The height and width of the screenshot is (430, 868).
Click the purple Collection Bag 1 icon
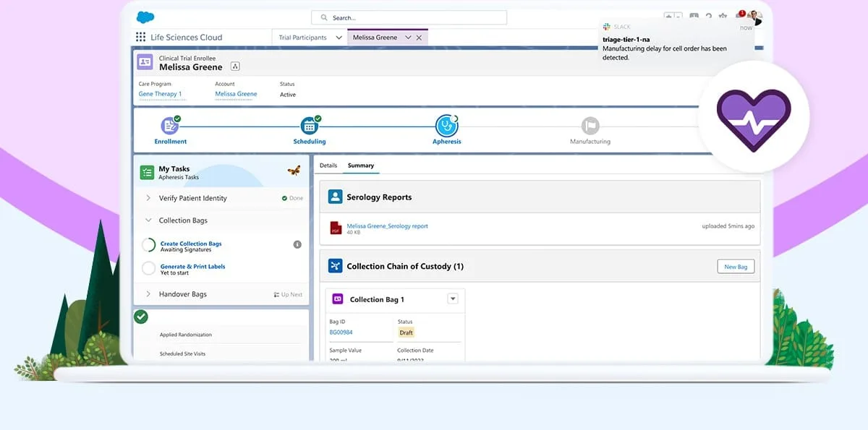coord(337,299)
